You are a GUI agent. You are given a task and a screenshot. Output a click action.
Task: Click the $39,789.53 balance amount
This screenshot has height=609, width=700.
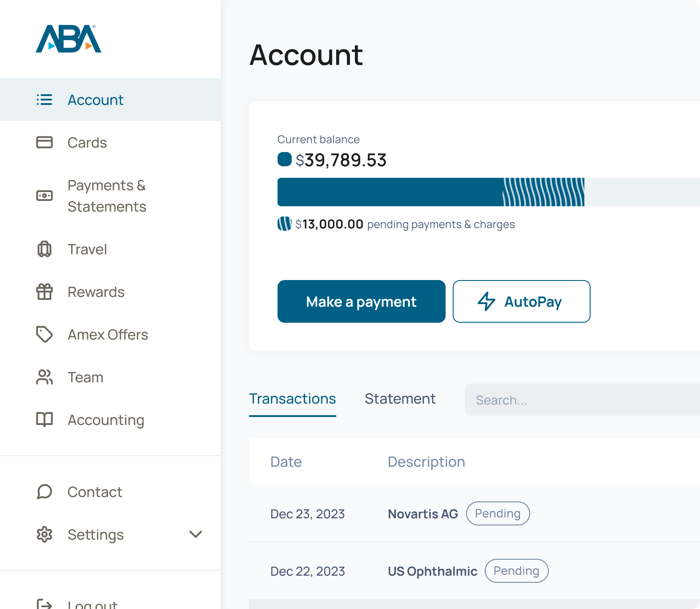[x=341, y=160]
